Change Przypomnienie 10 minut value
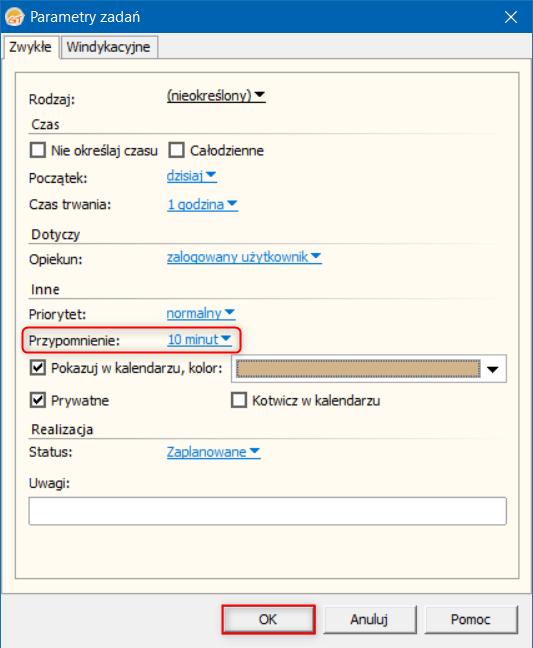533x648 pixels. click(200, 339)
